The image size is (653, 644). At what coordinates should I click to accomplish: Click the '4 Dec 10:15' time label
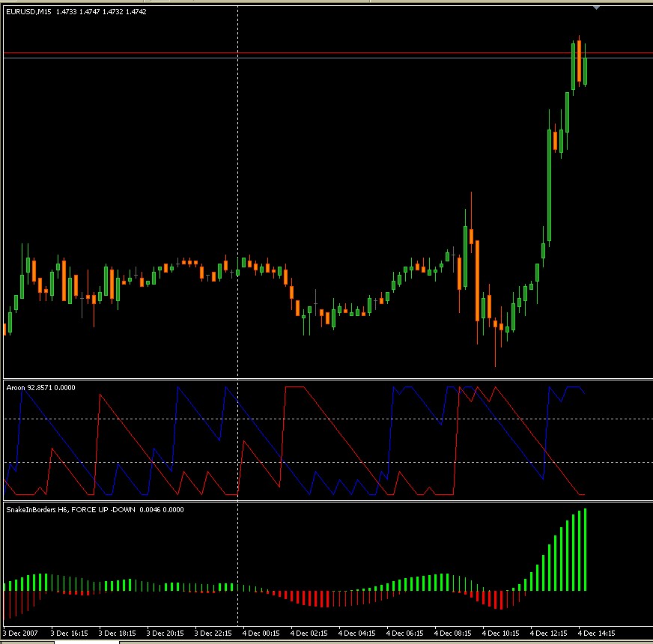point(500,634)
